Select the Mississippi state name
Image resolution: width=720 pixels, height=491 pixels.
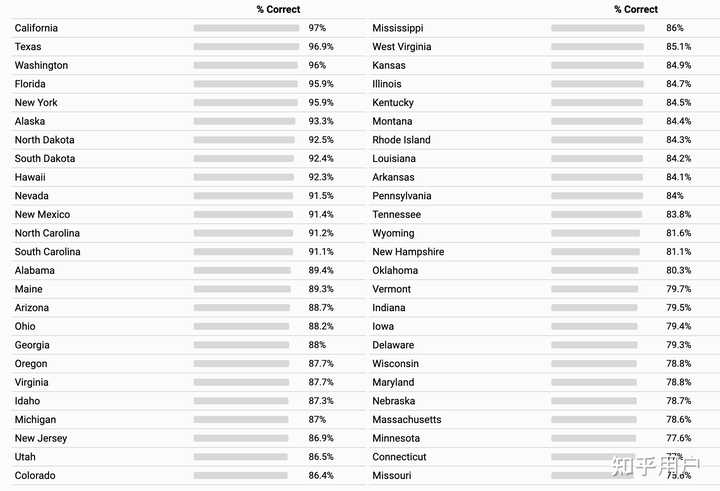point(398,28)
